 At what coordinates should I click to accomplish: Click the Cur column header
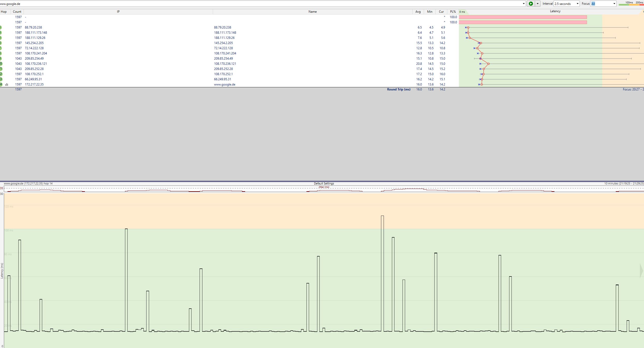tap(441, 12)
